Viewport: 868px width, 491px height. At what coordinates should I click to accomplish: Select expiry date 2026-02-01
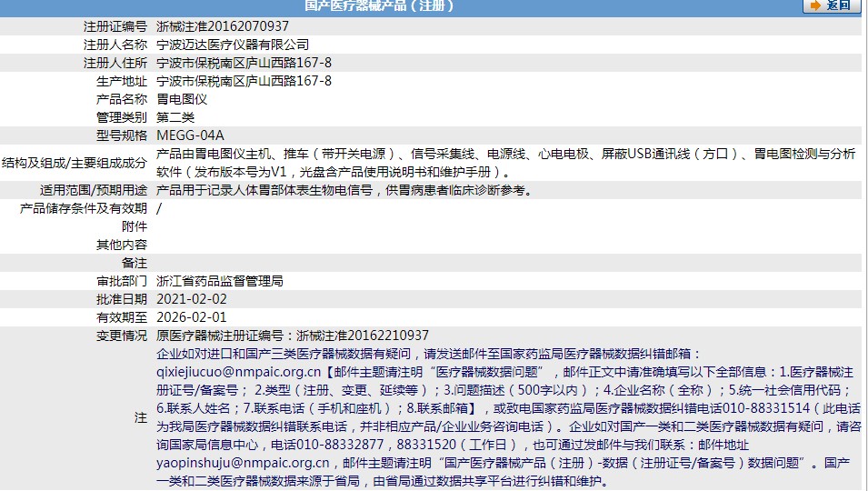pos(192,318)
